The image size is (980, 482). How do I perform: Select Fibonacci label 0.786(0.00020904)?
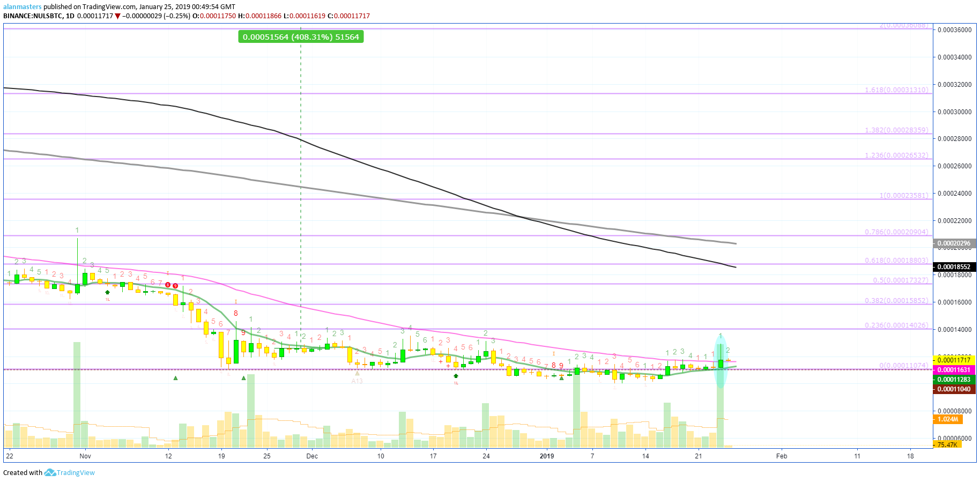pyautogui.click(x=896, y=232)
